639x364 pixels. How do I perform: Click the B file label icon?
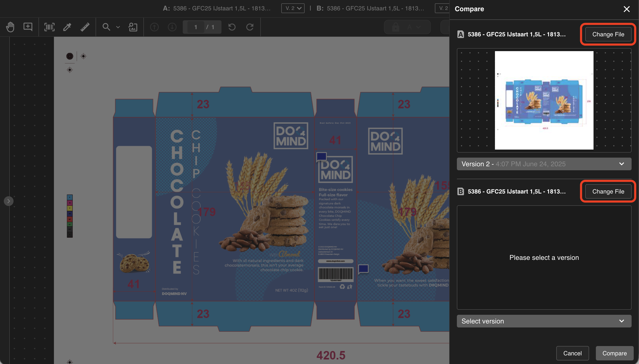tap(460, 191)
